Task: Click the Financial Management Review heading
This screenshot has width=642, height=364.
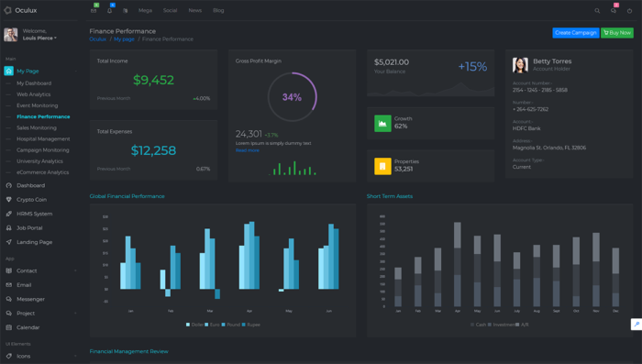Action: coord(128,352)
